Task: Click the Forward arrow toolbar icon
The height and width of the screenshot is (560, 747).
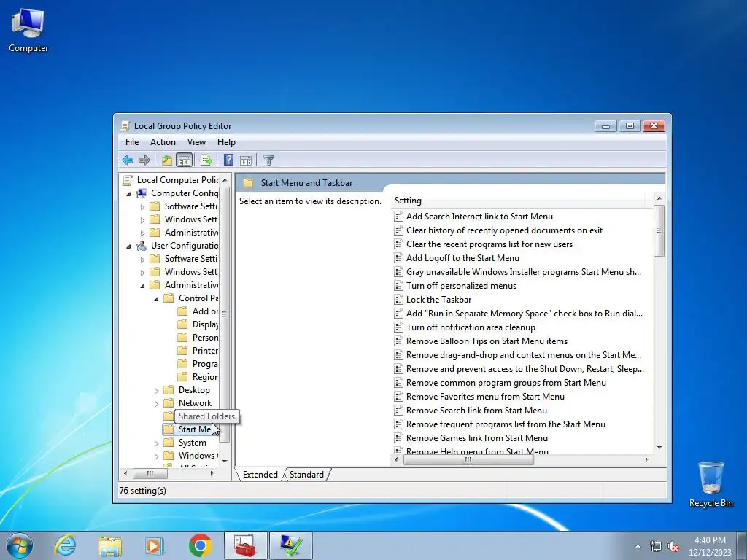Action: point(144,160)
